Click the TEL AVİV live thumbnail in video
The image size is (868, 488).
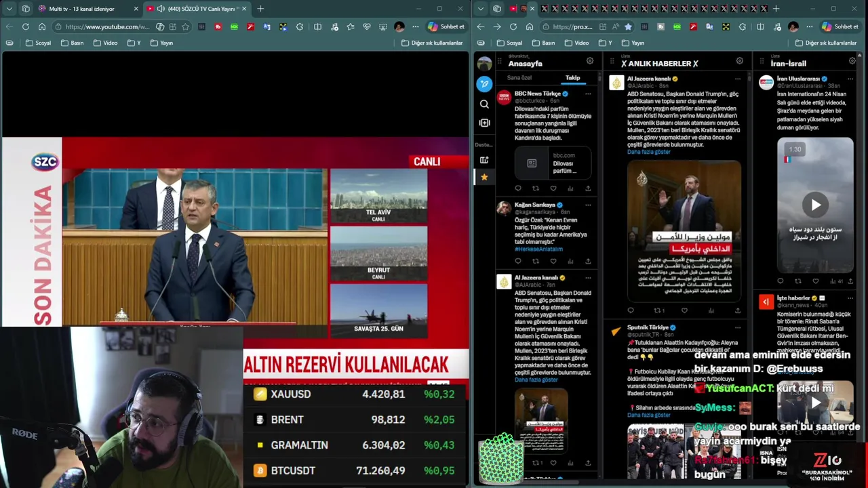378,195
